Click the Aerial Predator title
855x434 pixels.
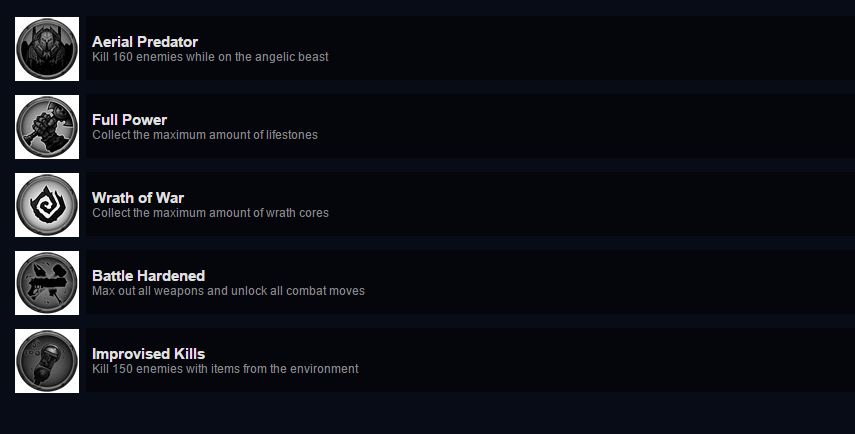[144, 42]
